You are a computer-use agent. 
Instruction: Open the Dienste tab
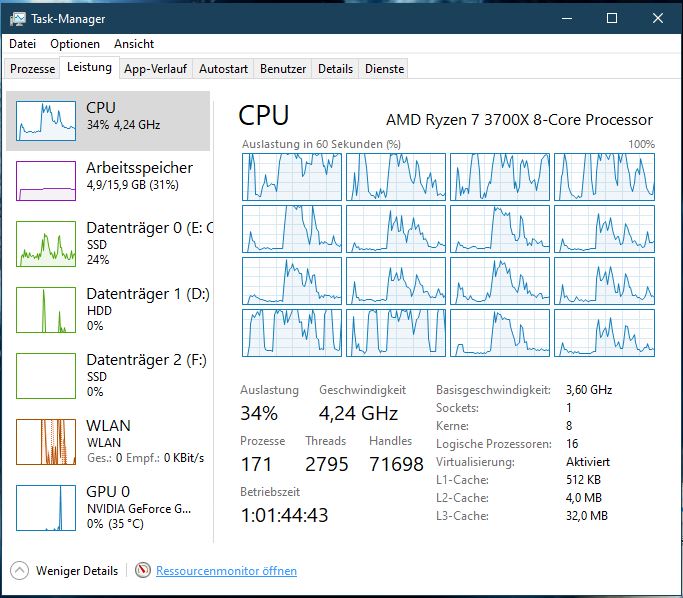[x=385, y=69]
